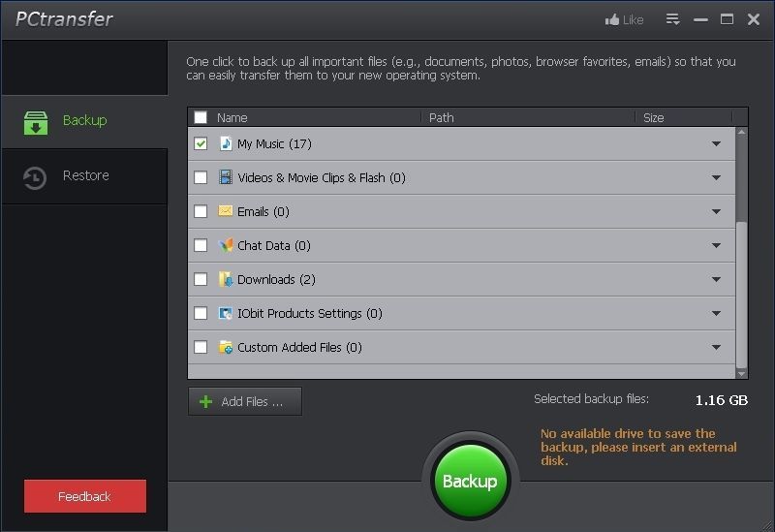Select 'Custom Added Files (0)' label
This screenshot has width=775, height=532.
pyautogui.click(x=299, y=347)
